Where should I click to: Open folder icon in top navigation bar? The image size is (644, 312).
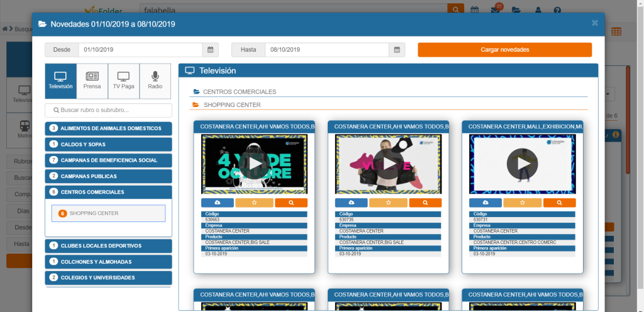coord(516,10)
